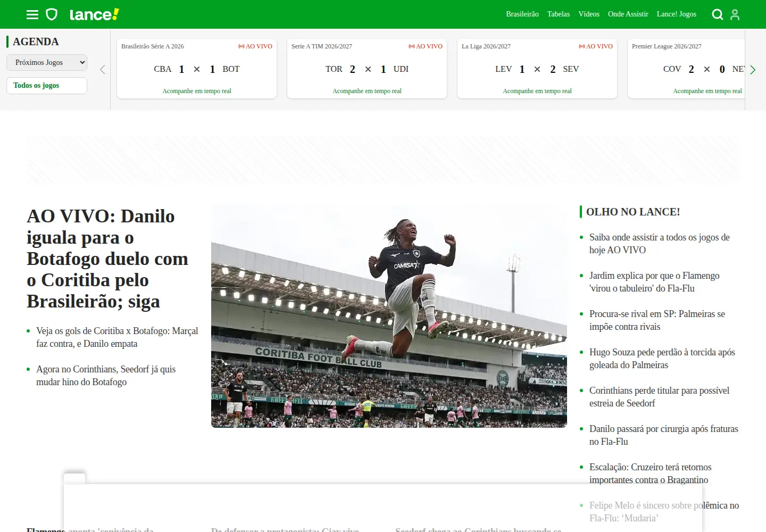Follow LEV x SEV match in real time
The width and height of the screenshot is (766, 532).
(537, 91)
